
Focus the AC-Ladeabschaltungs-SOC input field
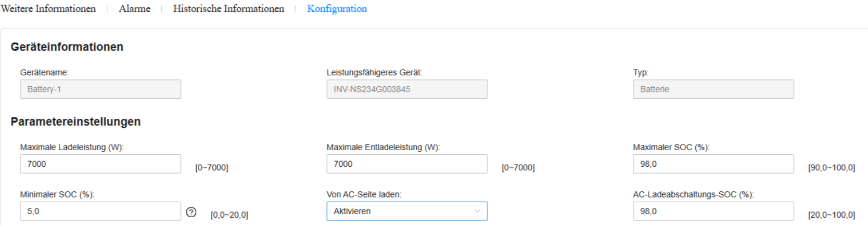coord(713,211)
